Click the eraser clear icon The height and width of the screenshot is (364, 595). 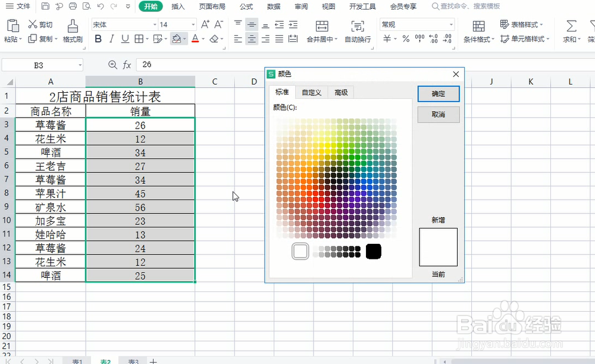coord(214,39)
